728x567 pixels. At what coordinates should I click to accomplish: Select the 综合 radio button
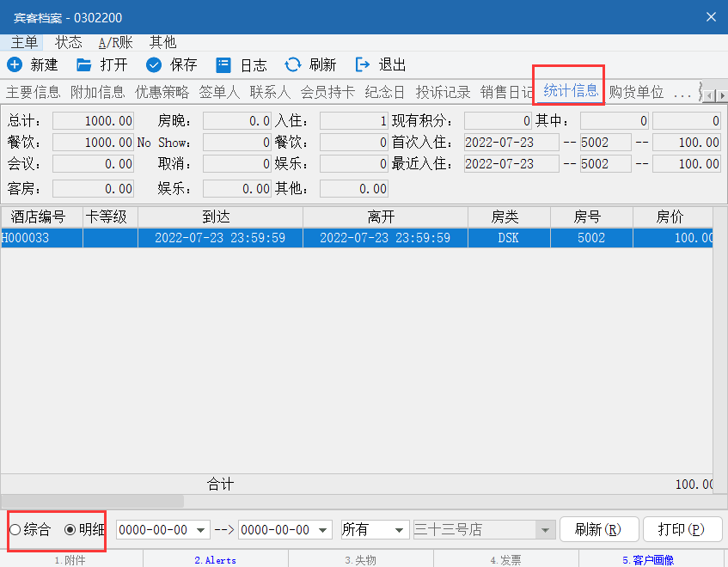tap(15, 529)
